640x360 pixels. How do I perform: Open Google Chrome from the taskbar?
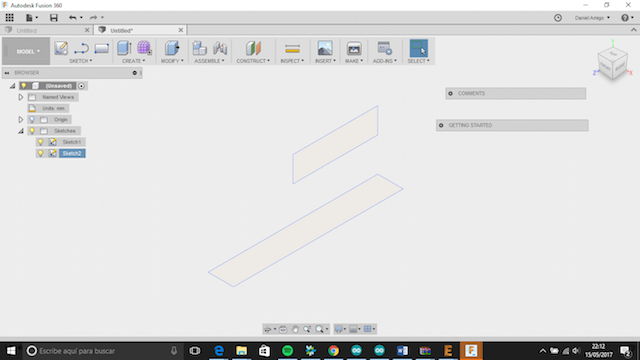[x=333, y=351]
